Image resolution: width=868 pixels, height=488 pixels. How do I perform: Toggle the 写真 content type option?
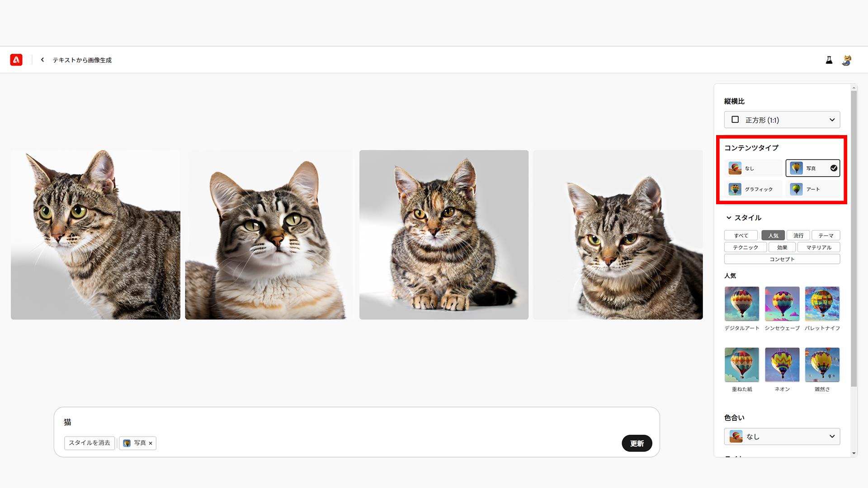coord(813,168)
